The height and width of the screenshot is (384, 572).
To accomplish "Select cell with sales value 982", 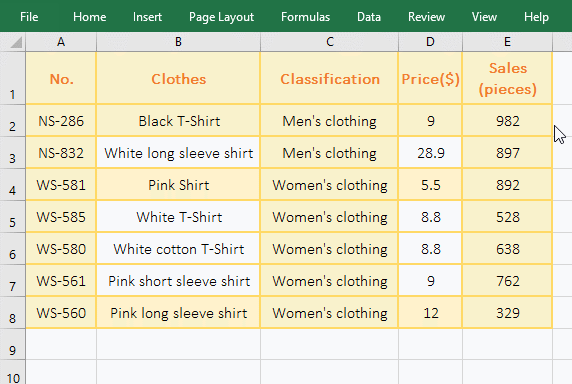I will [507, 121].
